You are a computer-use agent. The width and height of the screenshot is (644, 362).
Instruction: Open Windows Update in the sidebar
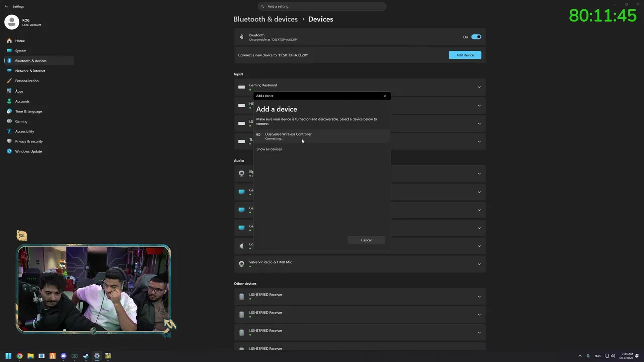point(28,151)
